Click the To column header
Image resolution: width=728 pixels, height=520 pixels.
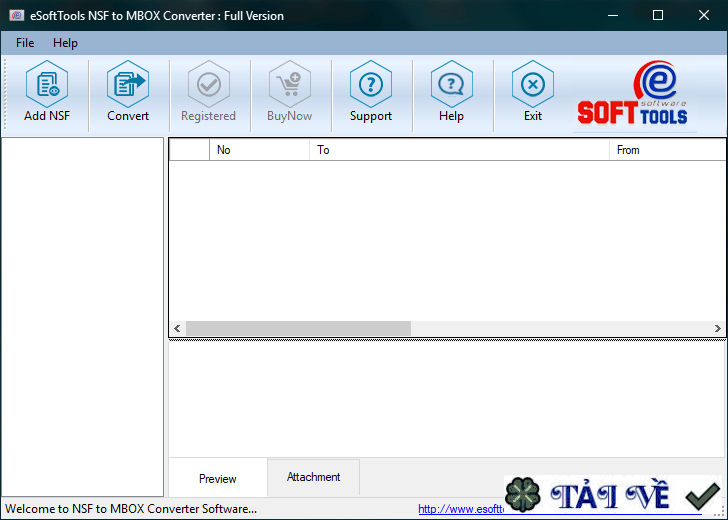[x=459, y=150]
